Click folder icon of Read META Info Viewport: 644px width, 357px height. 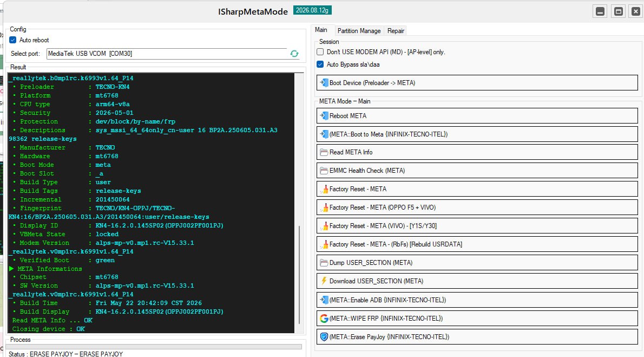(324, 152)
